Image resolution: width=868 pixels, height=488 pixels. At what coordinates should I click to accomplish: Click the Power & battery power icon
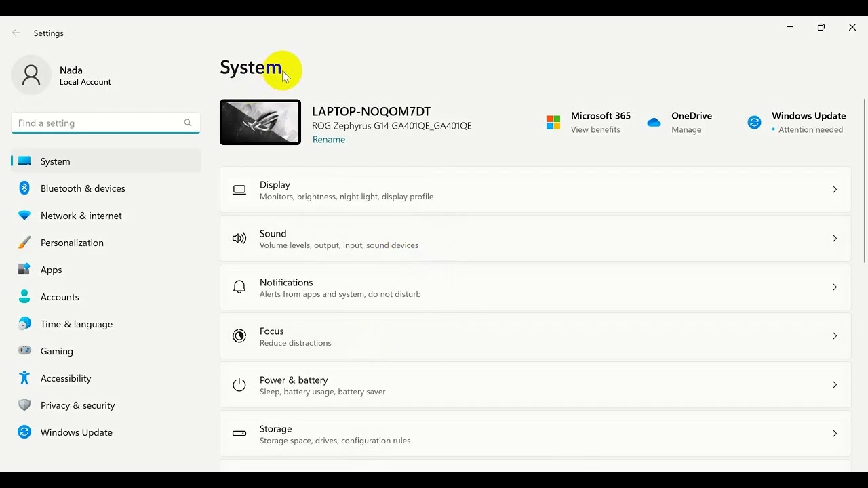coord(239,385)
